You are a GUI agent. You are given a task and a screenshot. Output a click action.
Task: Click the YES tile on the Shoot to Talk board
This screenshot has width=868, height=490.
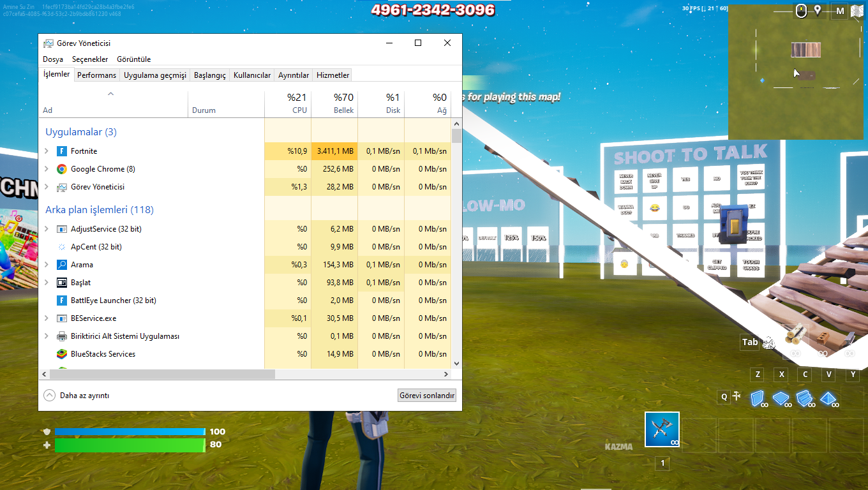[x=685, y=180]
